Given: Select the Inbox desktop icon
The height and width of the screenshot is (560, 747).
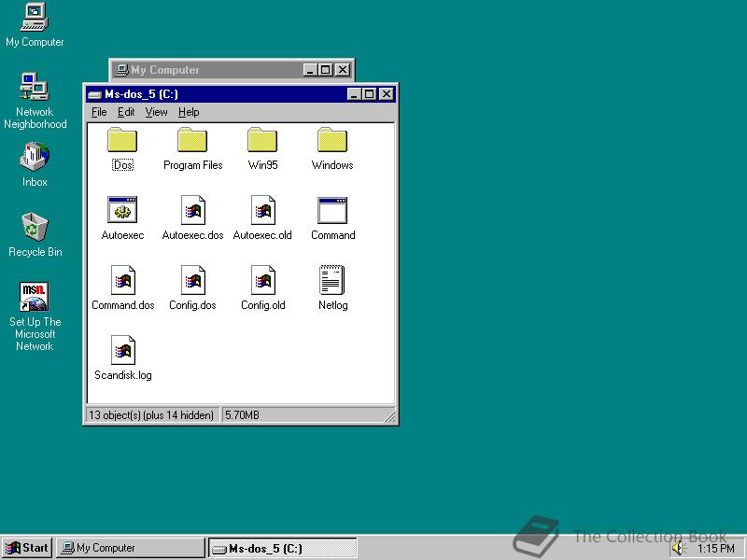Looking at the screenshot, I should 35,157.
